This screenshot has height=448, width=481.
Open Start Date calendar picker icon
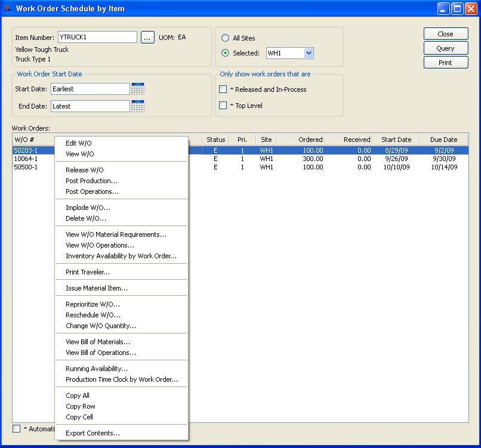138,89
